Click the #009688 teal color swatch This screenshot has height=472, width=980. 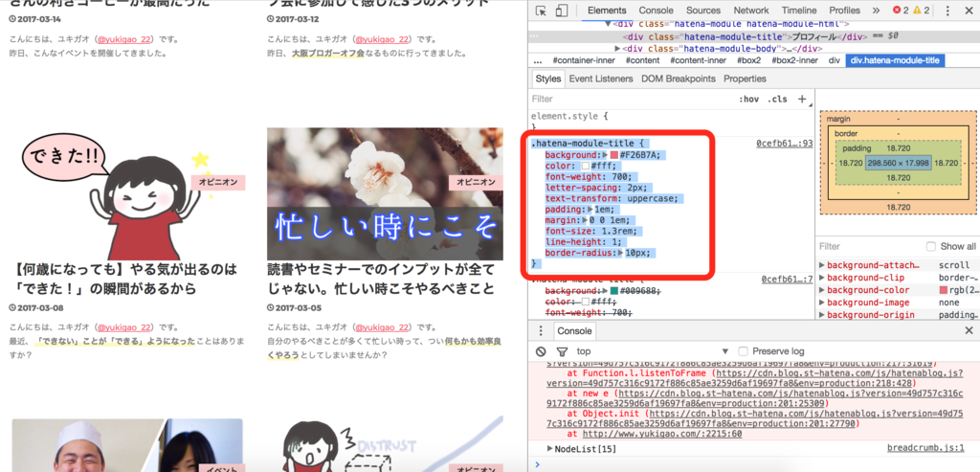click(613, 291)
